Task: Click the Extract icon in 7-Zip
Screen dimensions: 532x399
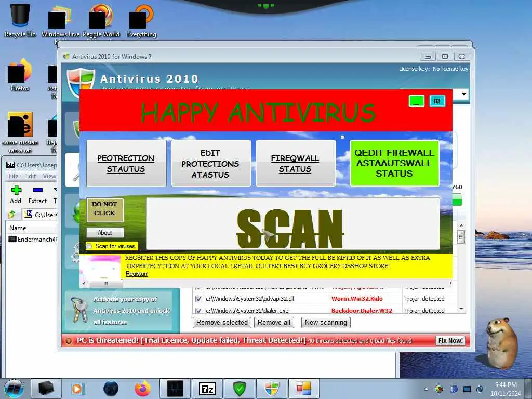Action: coord(37,190)
